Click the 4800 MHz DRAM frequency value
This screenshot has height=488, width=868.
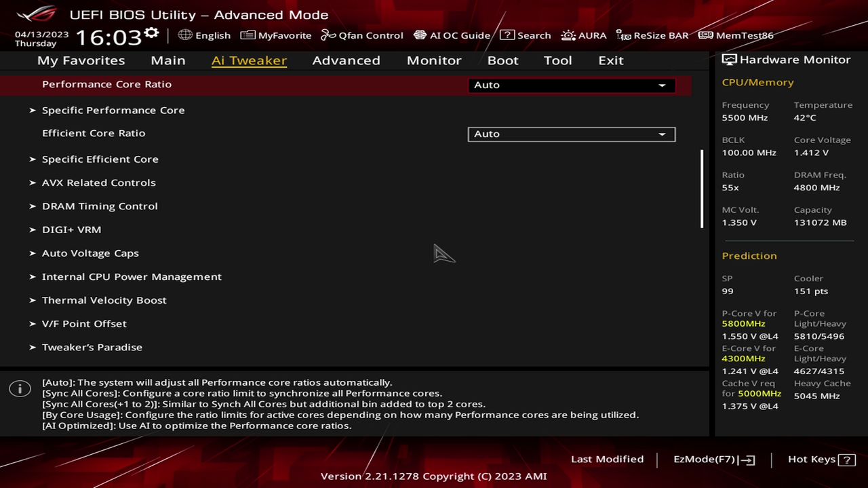817,188
